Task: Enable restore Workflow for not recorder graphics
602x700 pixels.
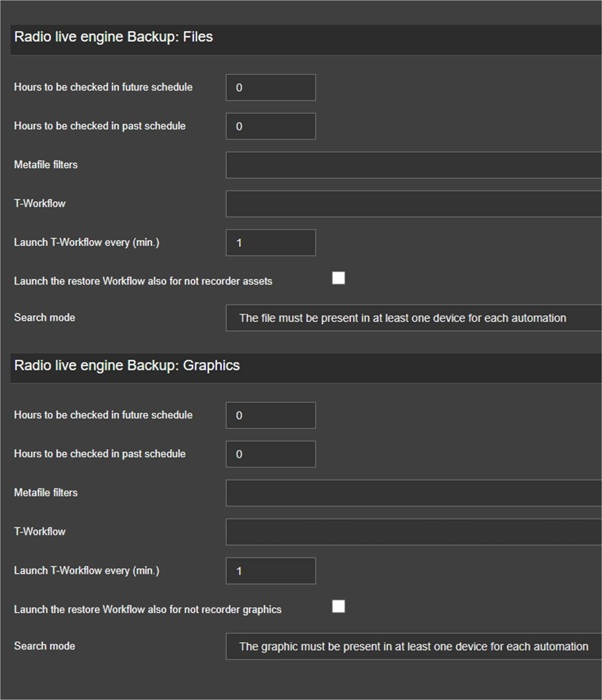Action: pos(338,606)
